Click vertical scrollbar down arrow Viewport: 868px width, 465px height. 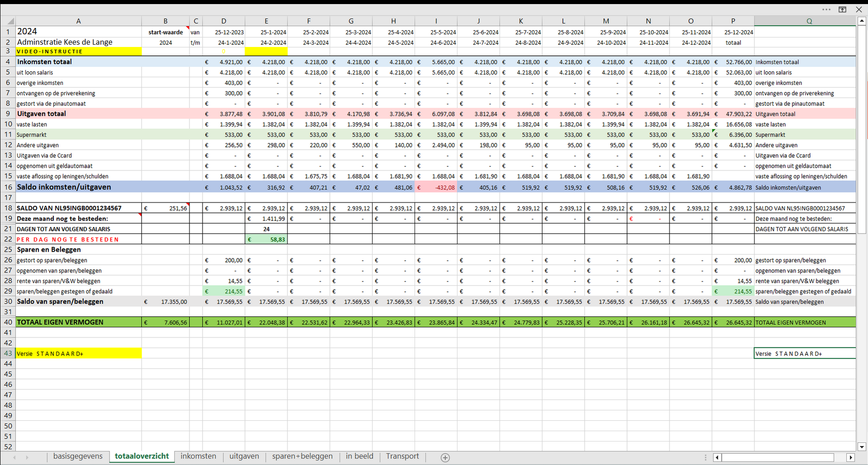[862, 446]
